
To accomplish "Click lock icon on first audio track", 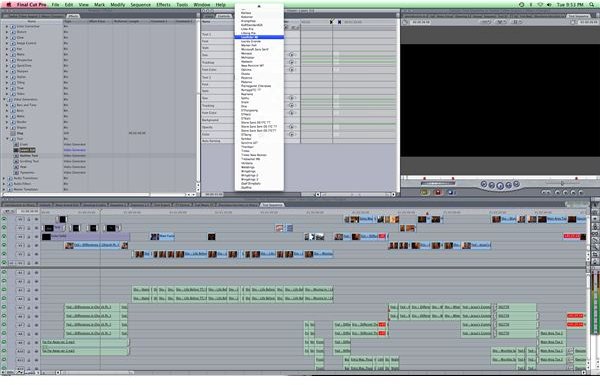I will click(29, 272).
